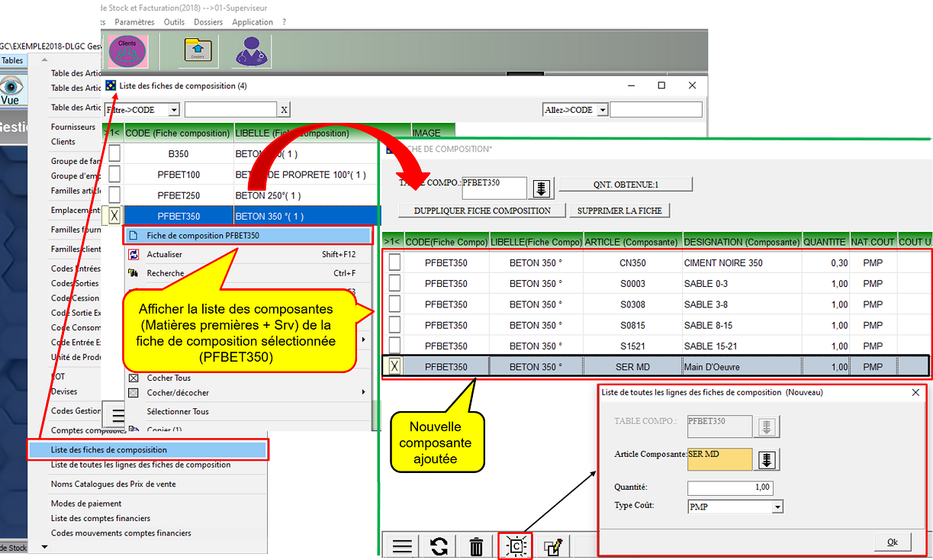The image size is (933, 560).
Task: Select Liste des fiches de composition item
Action: click(148, 450)
